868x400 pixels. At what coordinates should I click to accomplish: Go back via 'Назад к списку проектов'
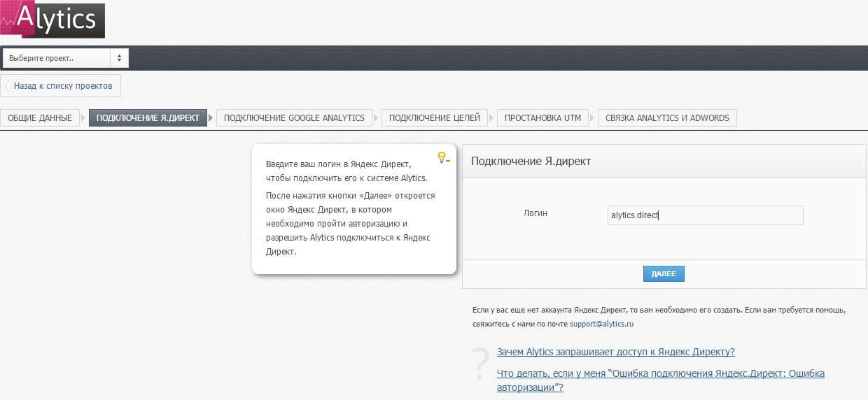(62, 85)
